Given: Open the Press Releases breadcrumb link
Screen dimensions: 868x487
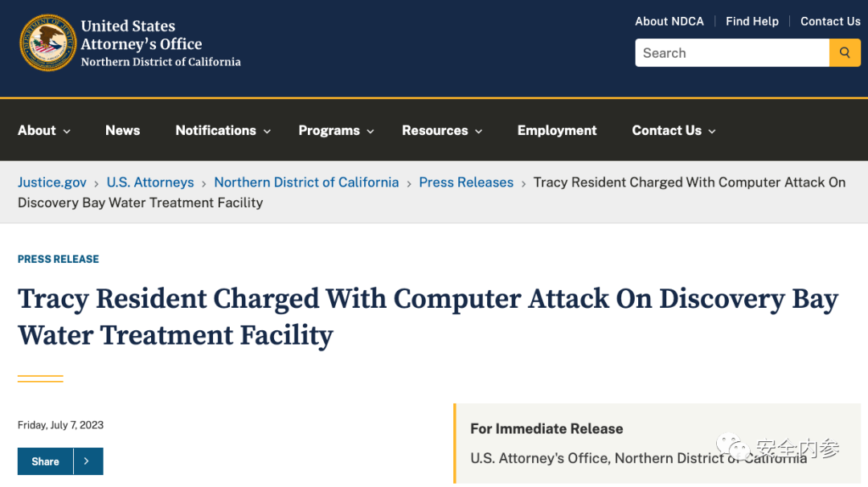Looking at the screenshot, I should coord(466,182).
